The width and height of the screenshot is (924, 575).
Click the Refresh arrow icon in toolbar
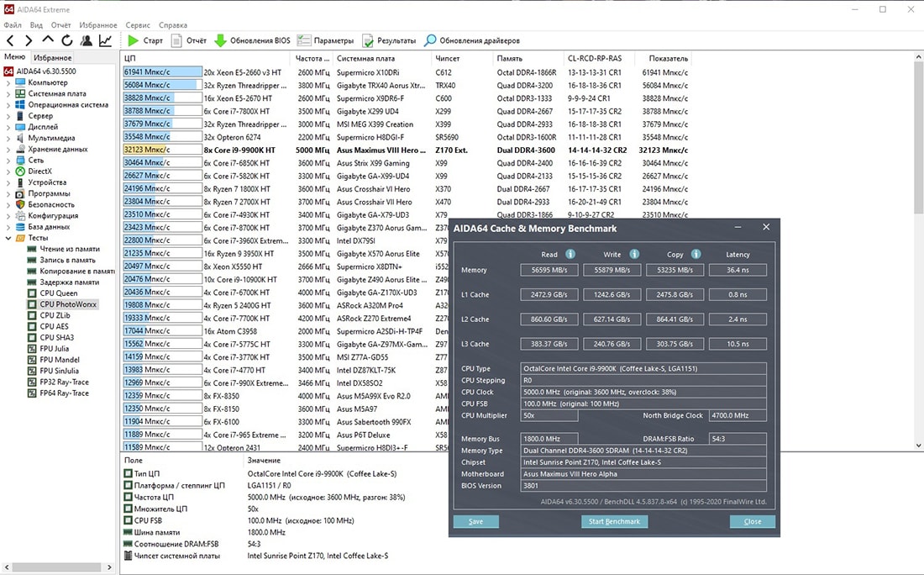[x=66, y=40]
